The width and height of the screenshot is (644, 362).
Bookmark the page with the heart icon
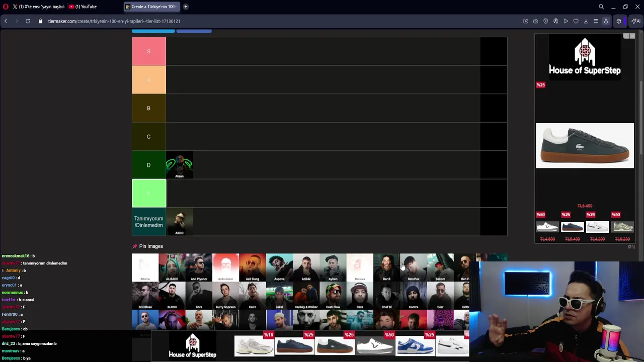(576, 21)
